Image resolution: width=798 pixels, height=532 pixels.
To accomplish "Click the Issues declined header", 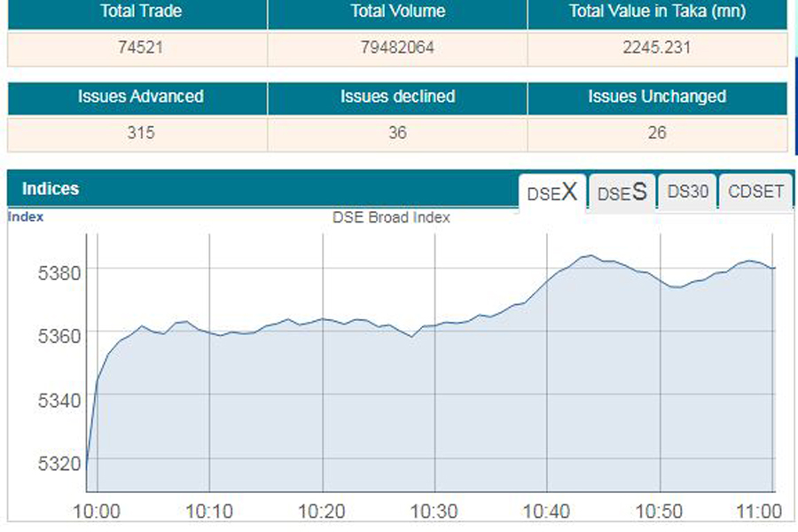I will [x=397, y=97].
